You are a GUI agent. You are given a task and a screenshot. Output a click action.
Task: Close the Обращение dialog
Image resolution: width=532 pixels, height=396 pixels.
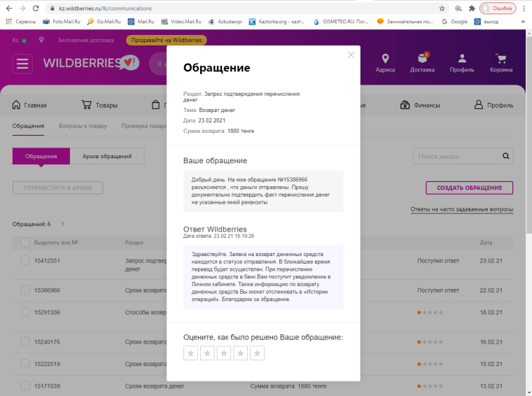pyautogui.click(x=351, y=55)
